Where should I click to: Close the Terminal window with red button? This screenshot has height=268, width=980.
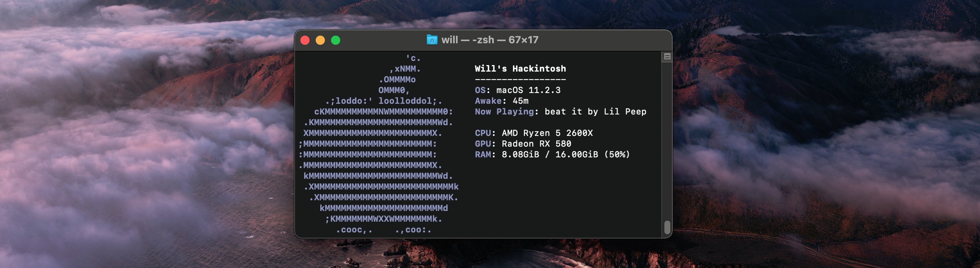[305, 40]
